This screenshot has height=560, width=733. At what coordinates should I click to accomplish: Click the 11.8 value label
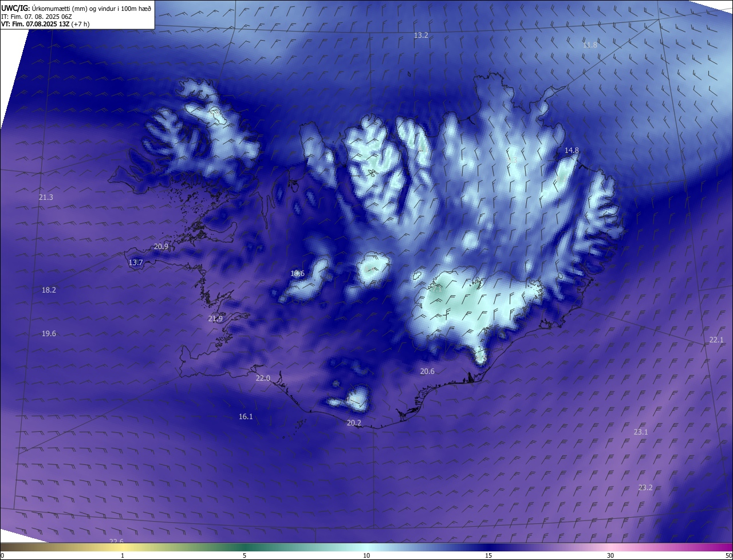coord(590,45)
